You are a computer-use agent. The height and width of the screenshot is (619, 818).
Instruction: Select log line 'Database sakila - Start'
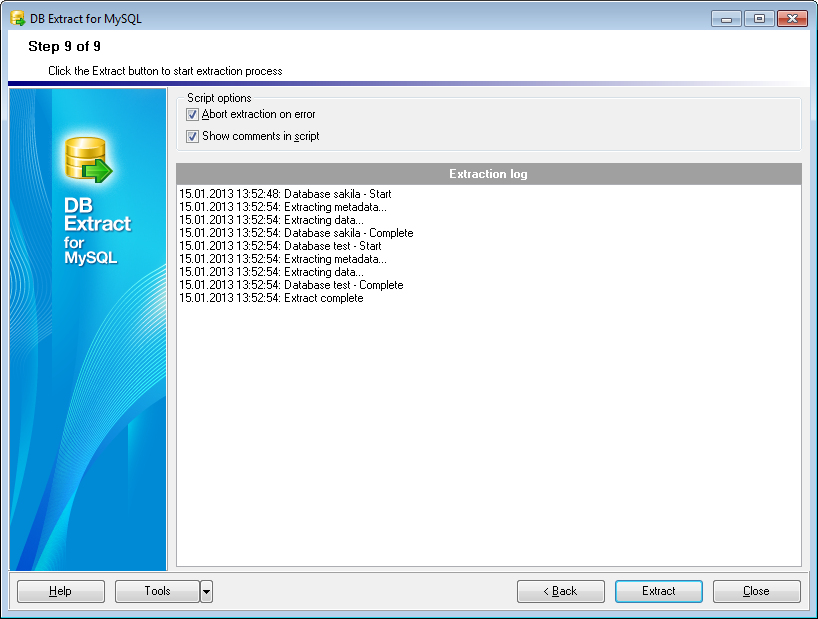(285, 194)
